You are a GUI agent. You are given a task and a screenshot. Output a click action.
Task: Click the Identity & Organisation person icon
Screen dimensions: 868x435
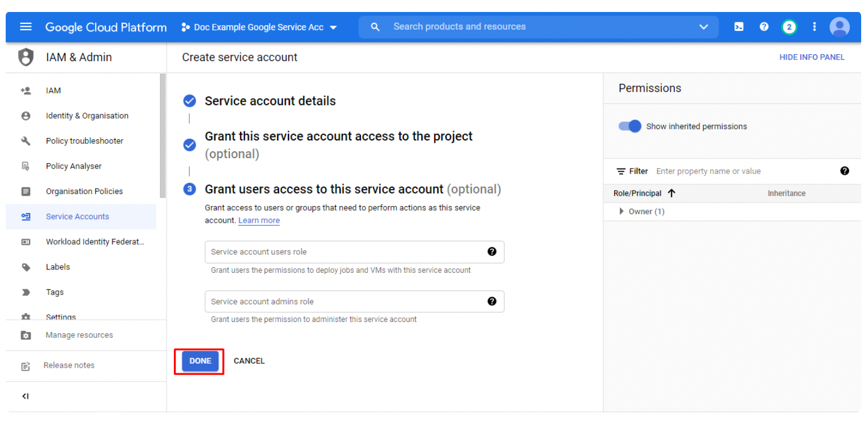(26, 116)
